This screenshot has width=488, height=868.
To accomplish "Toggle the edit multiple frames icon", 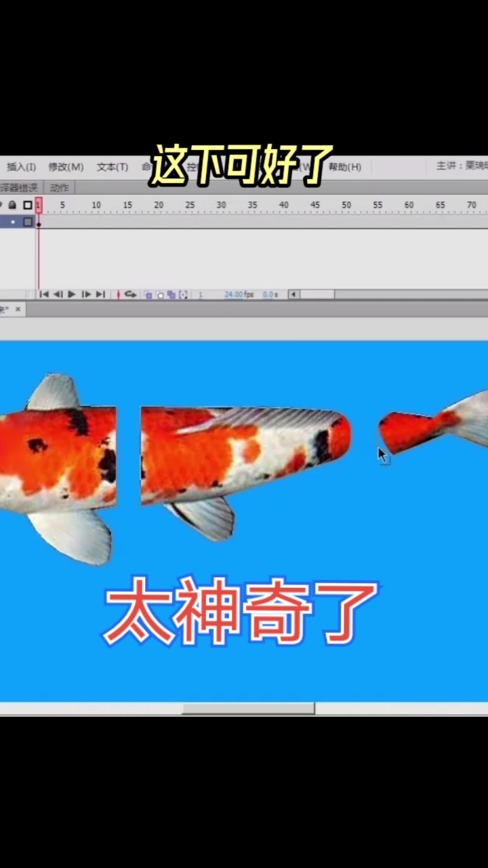I will (171, 295).
